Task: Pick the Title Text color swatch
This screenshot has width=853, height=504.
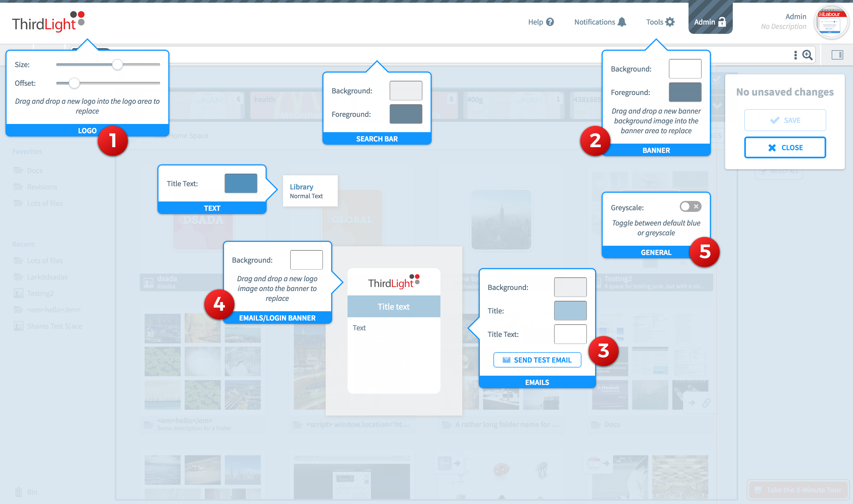Action: [241, 183]
